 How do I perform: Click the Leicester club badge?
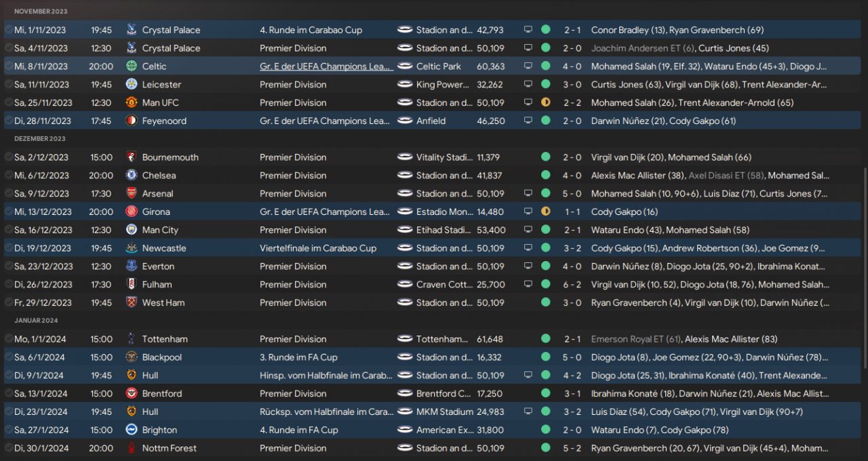[x=132, y=85]
